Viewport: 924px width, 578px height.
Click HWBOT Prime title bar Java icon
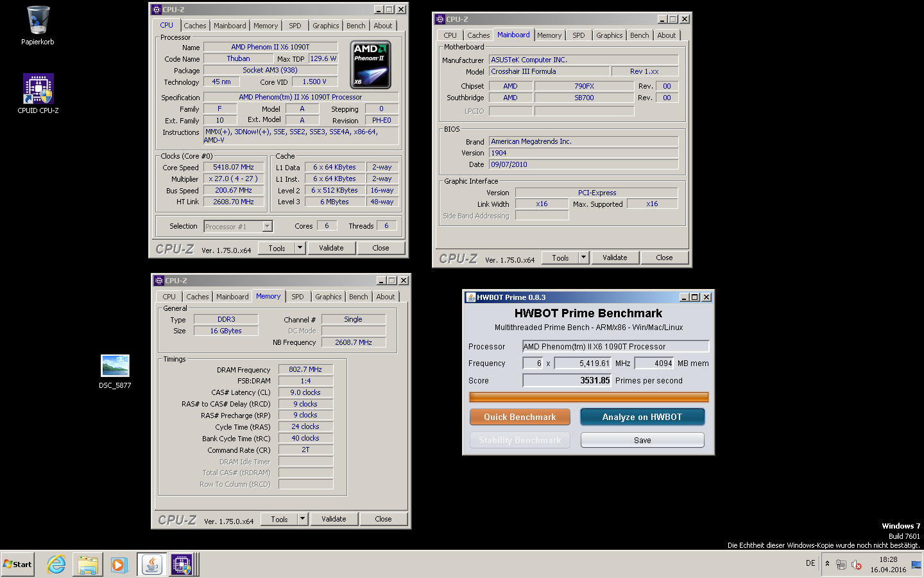click(470, 297)
